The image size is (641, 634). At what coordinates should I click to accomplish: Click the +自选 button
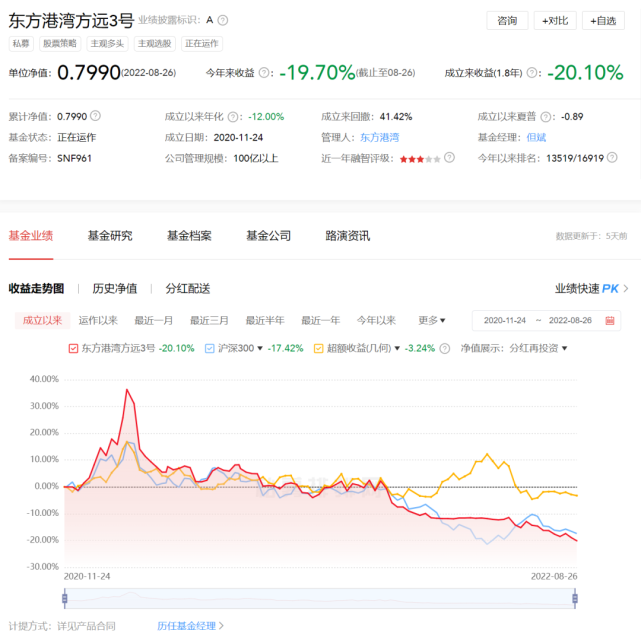click(603, 20)
